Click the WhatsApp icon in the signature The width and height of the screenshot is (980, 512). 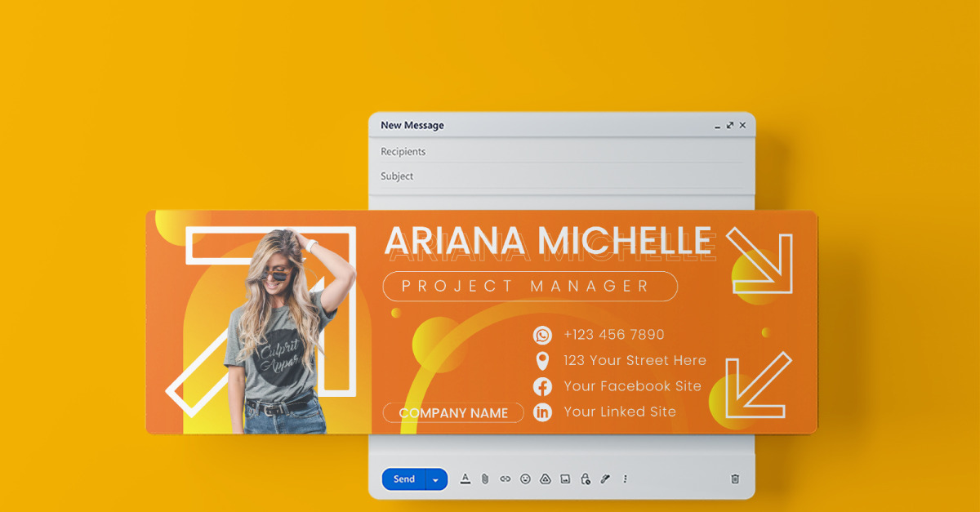[542, 335]
